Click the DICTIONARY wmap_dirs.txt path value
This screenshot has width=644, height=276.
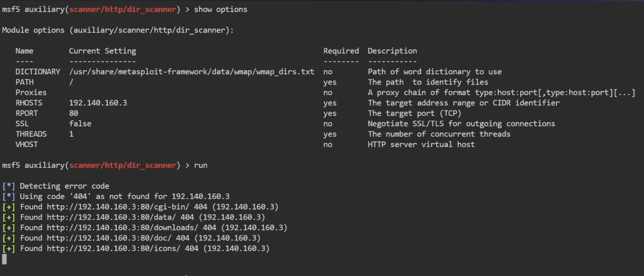pyautogui.click(x=191, y=72)
